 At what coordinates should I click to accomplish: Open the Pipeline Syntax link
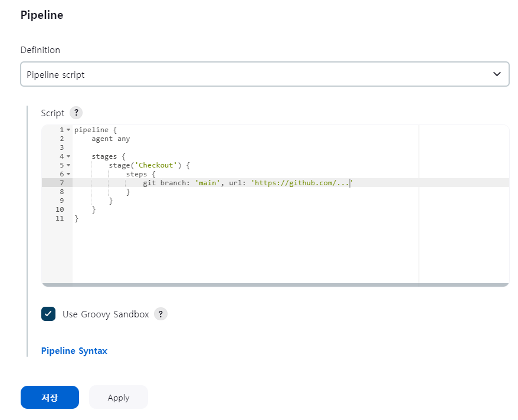(74, 350)
